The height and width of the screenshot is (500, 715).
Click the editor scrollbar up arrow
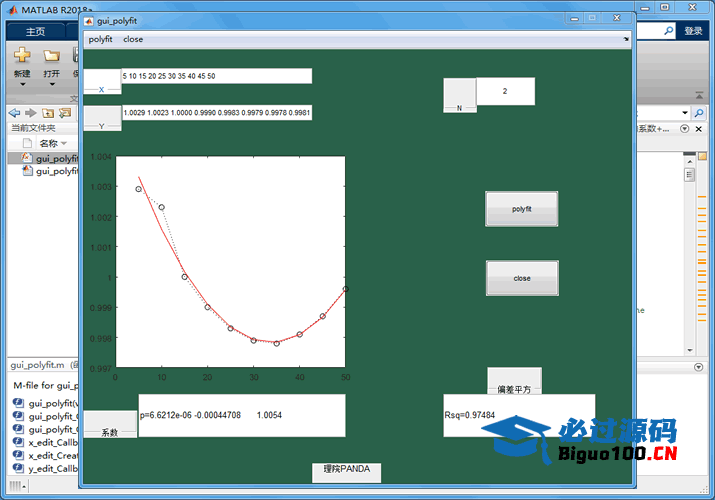pyautogui.click(x=689, y=161)
